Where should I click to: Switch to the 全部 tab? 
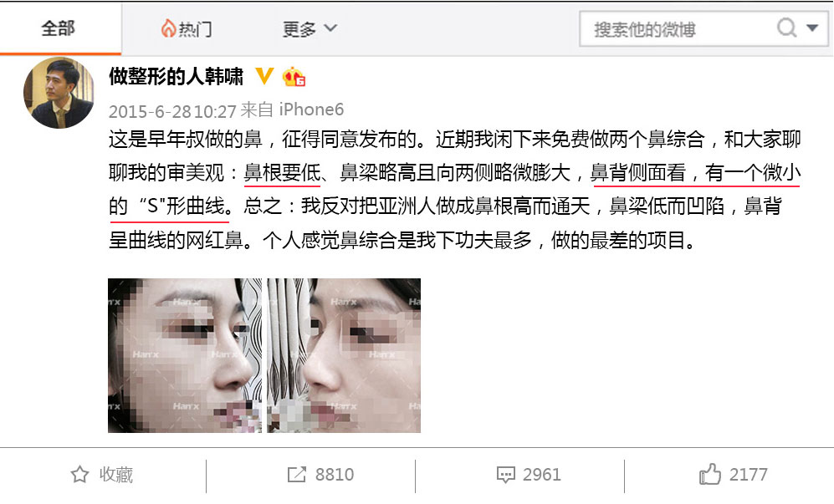pos(58,28)
